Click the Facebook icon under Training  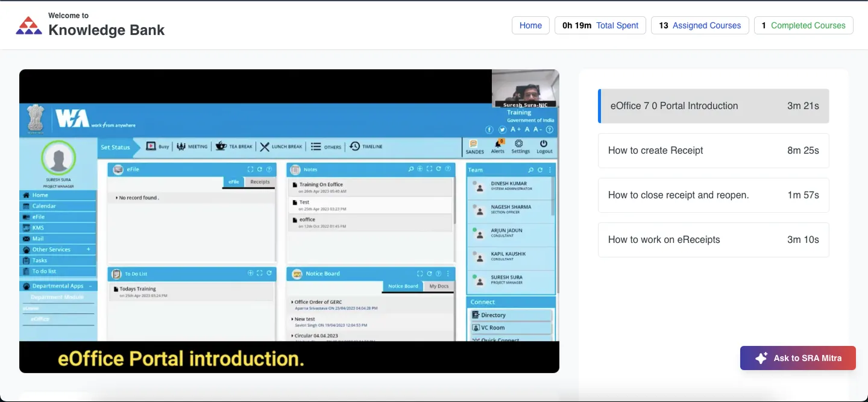tap(489, 130)
